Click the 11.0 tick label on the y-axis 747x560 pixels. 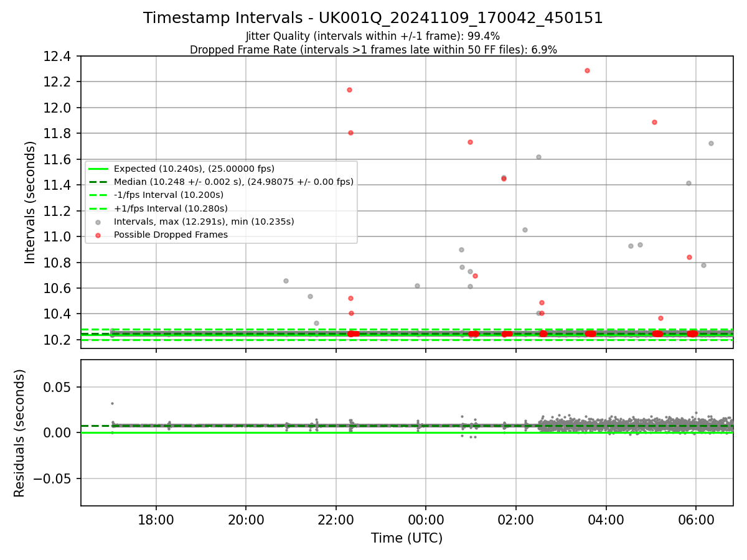[59, 236]
